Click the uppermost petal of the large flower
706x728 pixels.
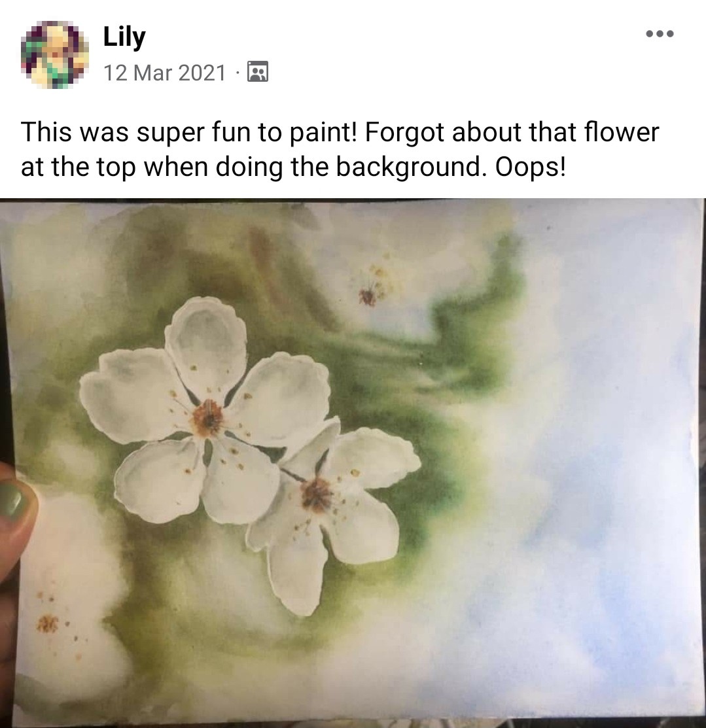click(x=206, y=343)
